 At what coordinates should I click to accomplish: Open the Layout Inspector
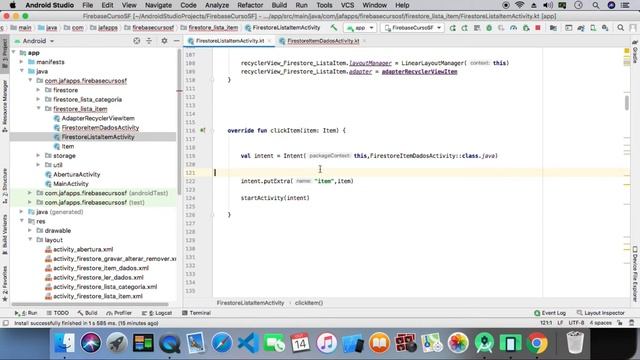point(600,313)
